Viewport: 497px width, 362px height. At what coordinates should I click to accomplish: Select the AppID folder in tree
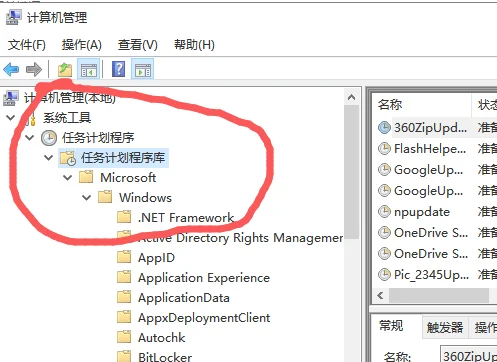pos(156,258)
